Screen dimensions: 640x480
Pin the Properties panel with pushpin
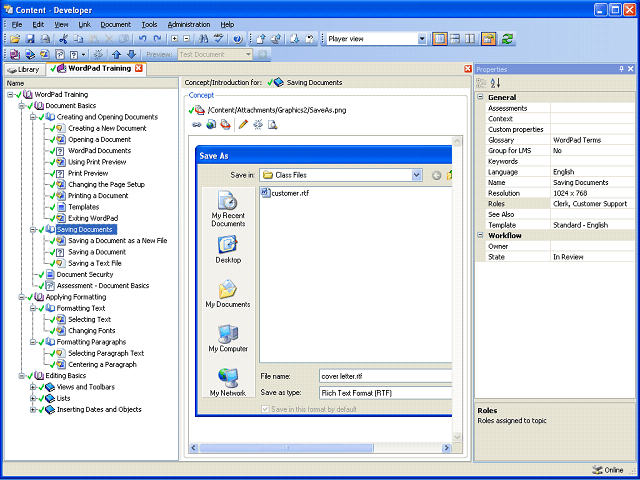coord(622,69)
